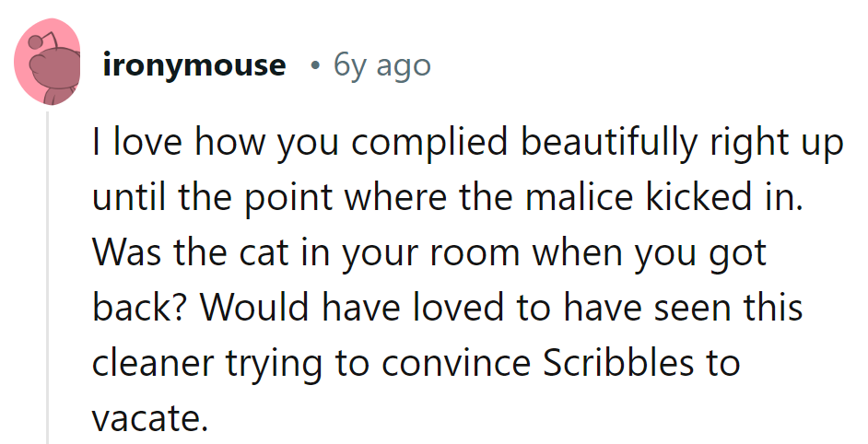Click the word "vacate" at the comment's end

click(x=144, y=418)
